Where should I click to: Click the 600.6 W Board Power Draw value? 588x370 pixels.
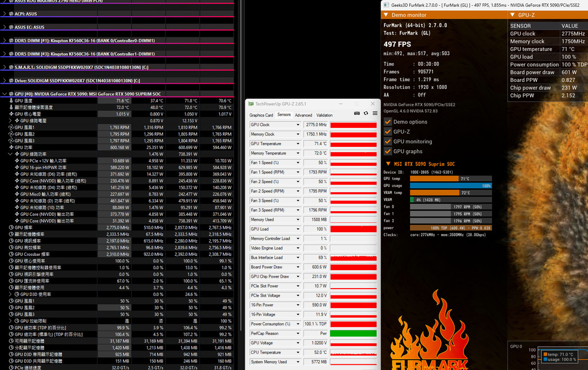point(315,267)
